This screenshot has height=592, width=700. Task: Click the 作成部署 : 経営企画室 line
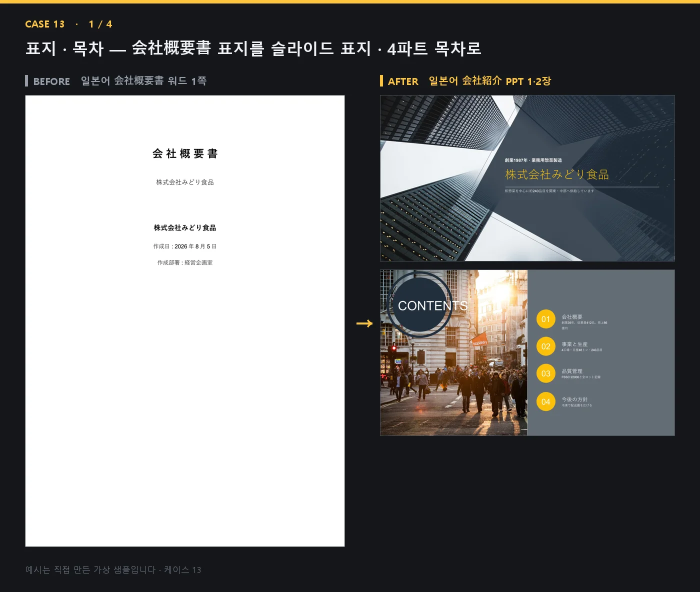(x=185, y=262)
